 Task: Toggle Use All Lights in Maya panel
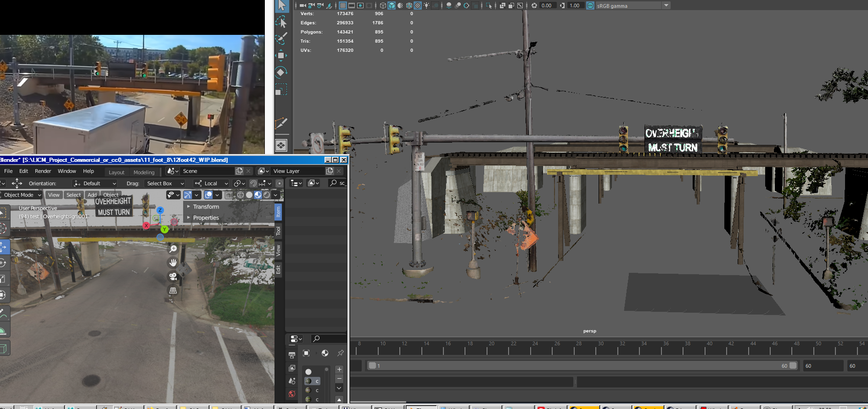(x=426, y=6)
